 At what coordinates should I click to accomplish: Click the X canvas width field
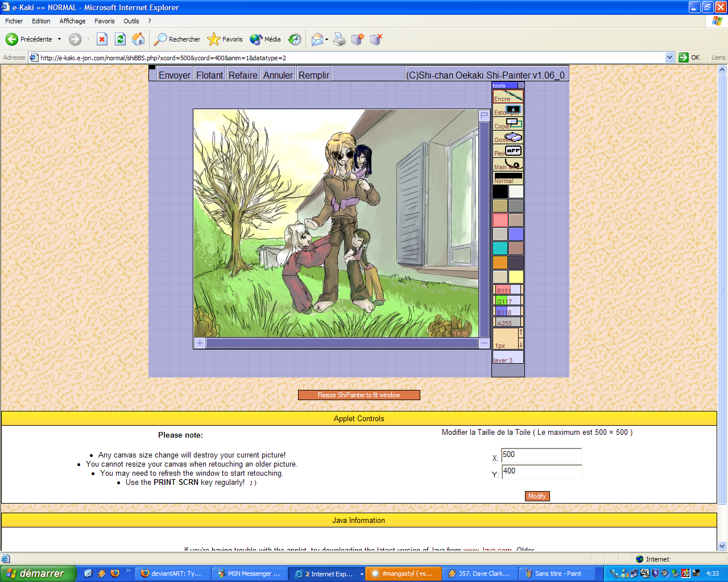541,455
